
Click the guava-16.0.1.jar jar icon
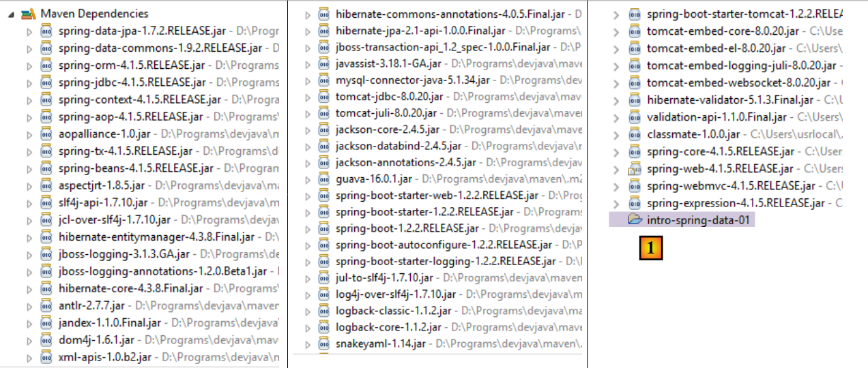tap(323, 179)
